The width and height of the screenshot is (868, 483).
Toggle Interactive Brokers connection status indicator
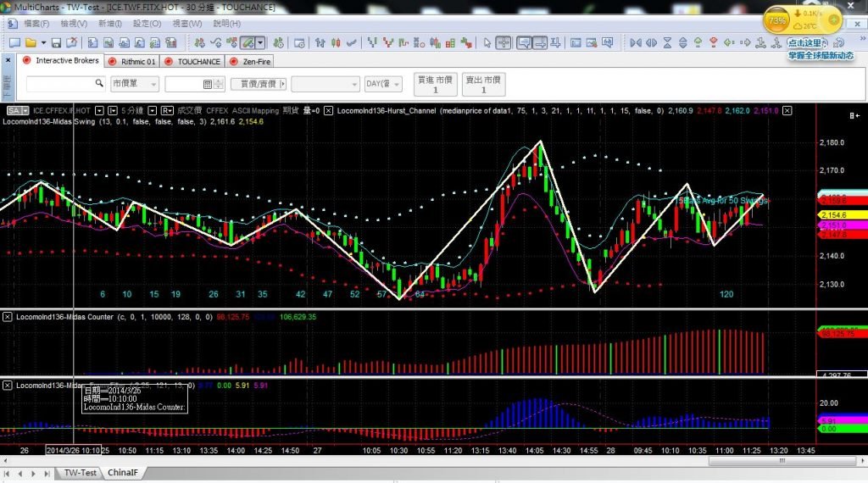[x=26, y=60]
